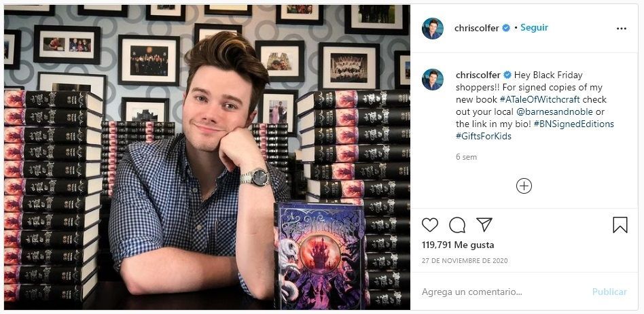Click the Seguir follow button
The height and width of the screenshot is (314, 644).
pyautogui.click(x=534, y=28)
